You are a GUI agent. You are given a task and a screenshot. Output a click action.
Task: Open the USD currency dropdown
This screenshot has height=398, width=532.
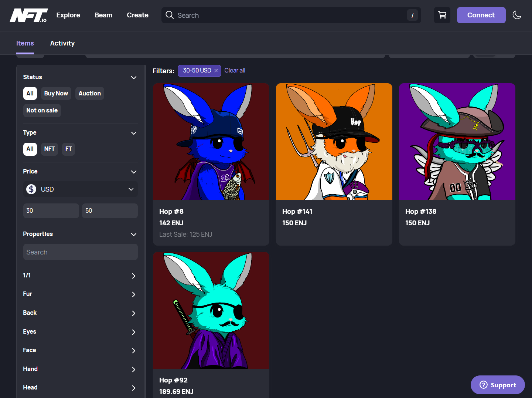[x=81, y=189]
